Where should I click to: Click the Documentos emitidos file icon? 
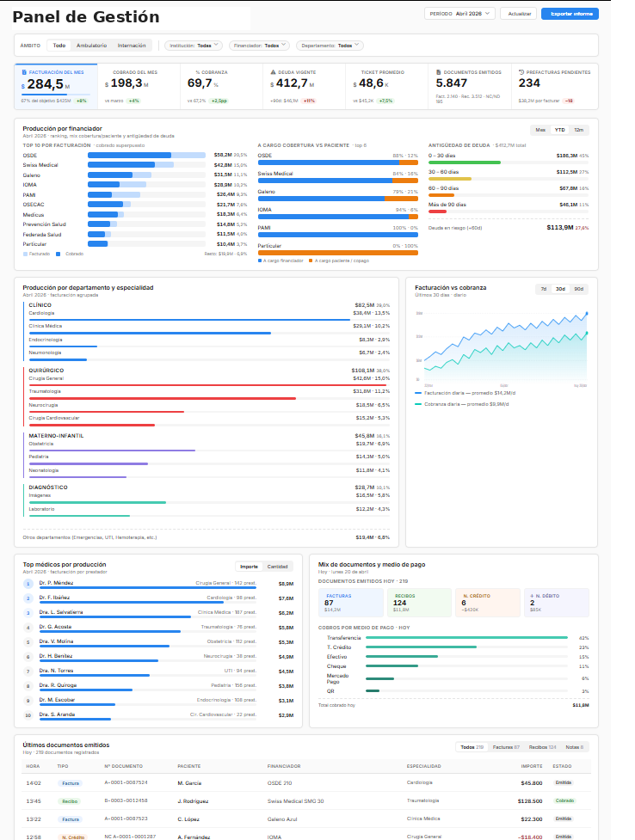click(x=439, y=72)
